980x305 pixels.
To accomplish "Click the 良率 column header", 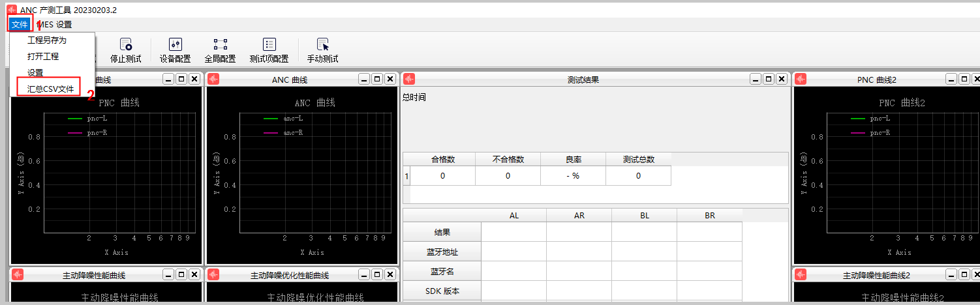I will click(x=574, y=159).
